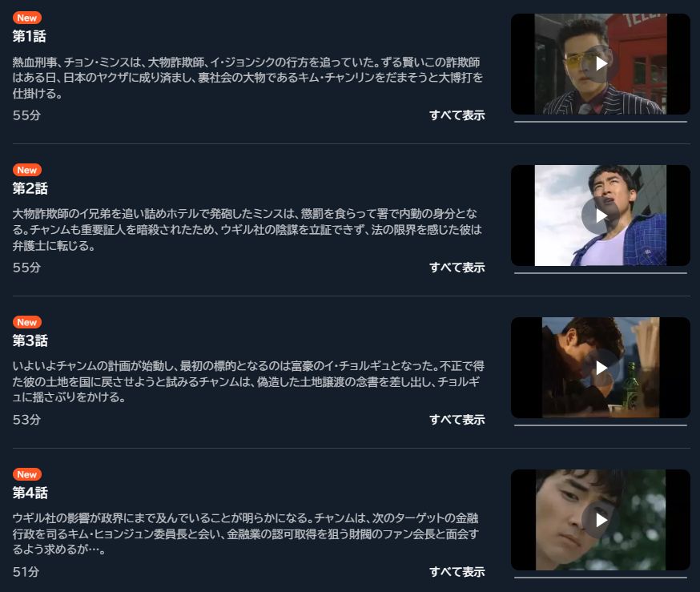
Task: Expand episode 4 description with すべて表示
Action: [x=457, y=572]
